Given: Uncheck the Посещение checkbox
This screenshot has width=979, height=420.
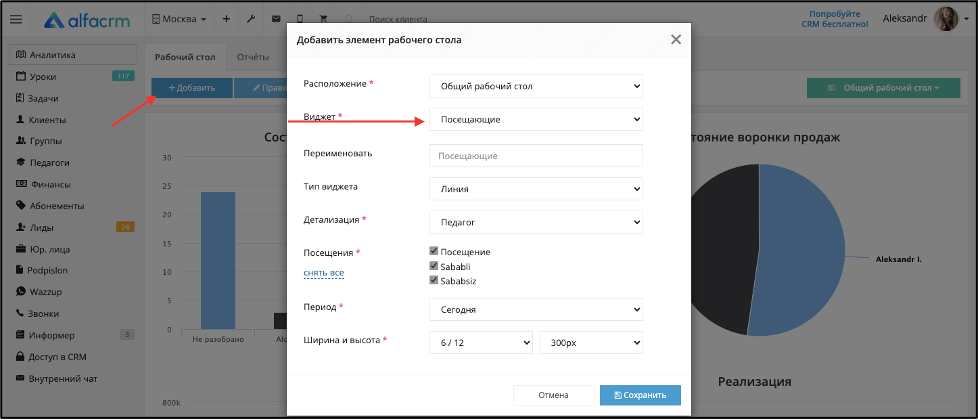Looking at the screenshot, I should click(434, 252).
